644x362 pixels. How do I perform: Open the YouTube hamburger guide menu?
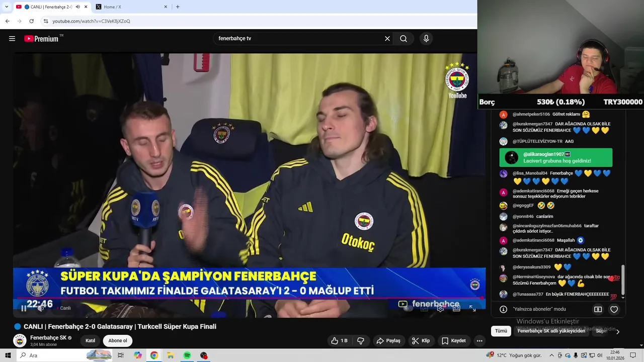[x=12, y=39]
